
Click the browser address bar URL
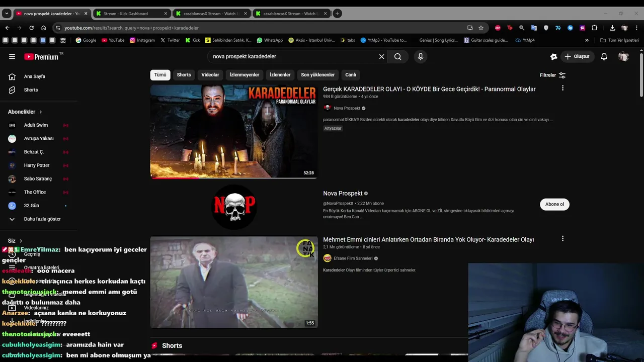click(132, 28)
